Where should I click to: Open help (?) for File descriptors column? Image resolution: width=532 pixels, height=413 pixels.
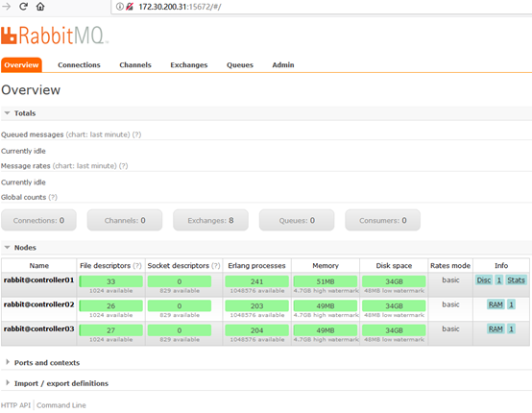click(137, 266)
